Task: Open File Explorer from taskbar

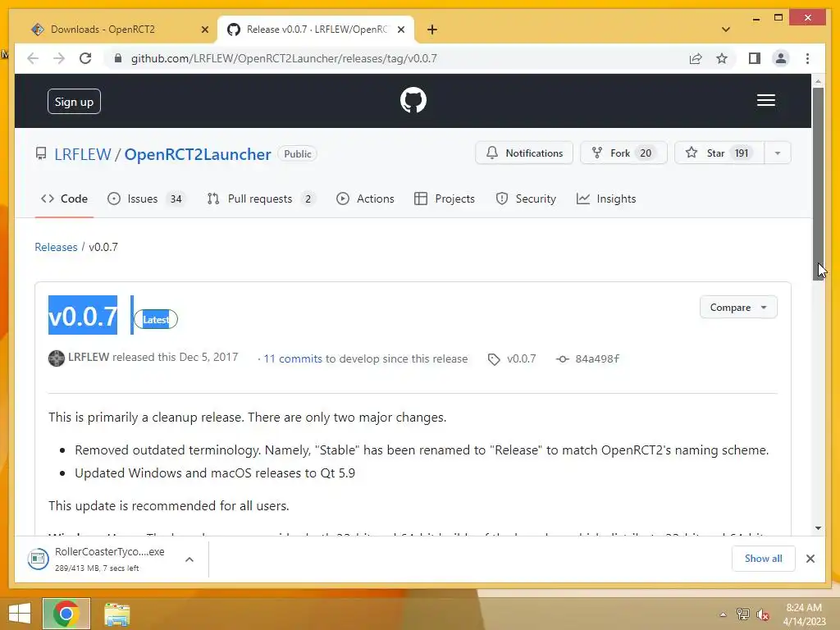Action: click(116, 614)
